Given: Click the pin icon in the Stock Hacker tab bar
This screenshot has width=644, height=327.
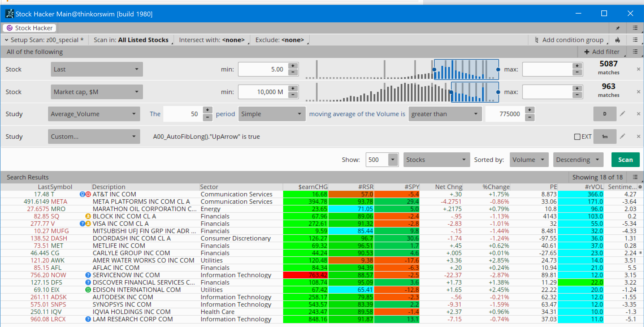Looking at the screenshot, I should click(618, 28).
